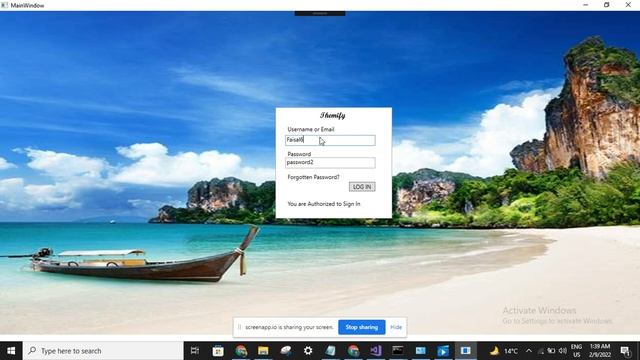
Task: Hide the screen sharing notification bar
Action: pyautogui.click(x=396, y=327)
